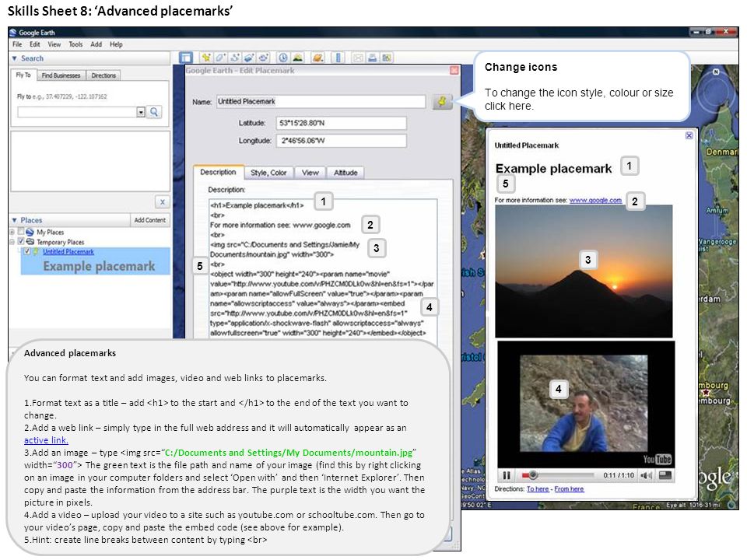Switch to the Directions tab
The width and height of the screenshot is (747, 560).
(x=103, y=75)
